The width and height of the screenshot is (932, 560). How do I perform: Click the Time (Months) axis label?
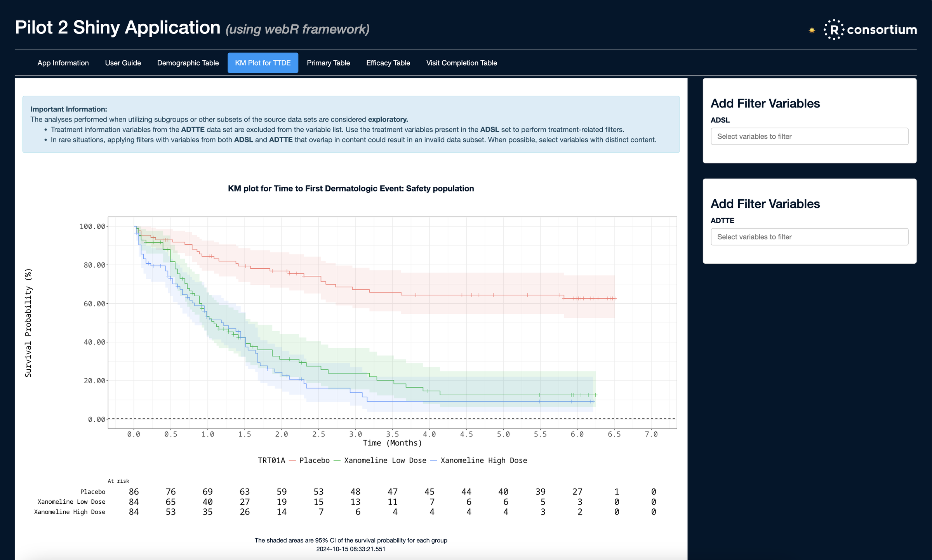pos(392,443)
